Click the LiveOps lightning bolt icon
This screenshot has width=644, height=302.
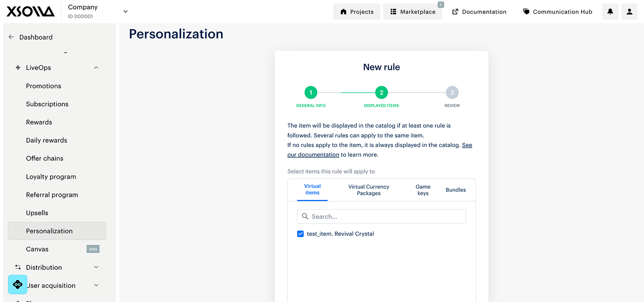click(18, 68)
